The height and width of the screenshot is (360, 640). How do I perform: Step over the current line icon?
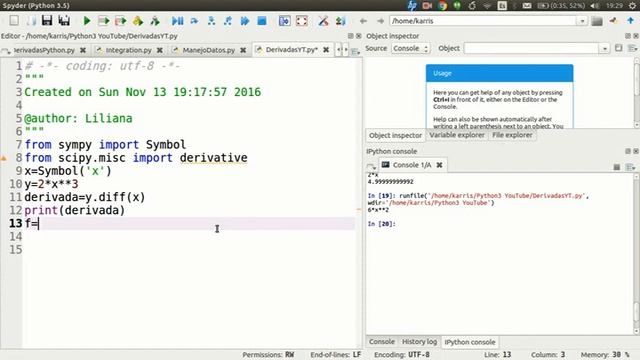[194, 20]
